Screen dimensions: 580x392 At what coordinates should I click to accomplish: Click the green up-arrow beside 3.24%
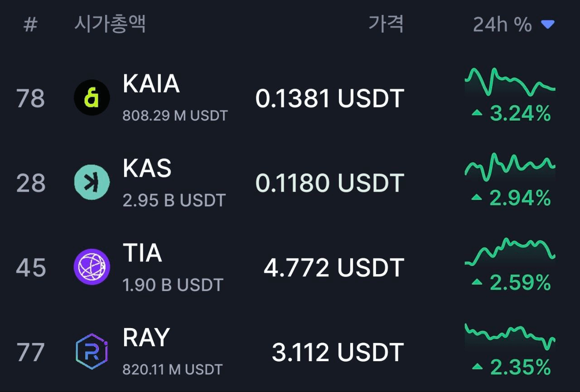[x=477, y=113]
